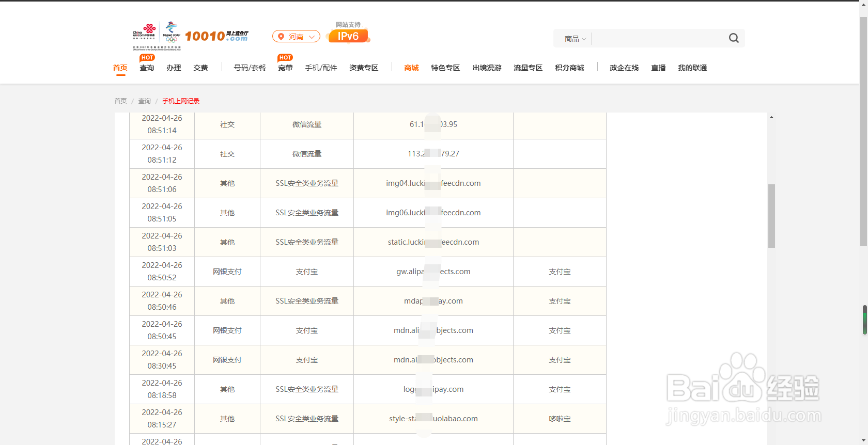Click img04 luckincoffeecdn.com domain cell
868x445 pixels.
point(433,183)
